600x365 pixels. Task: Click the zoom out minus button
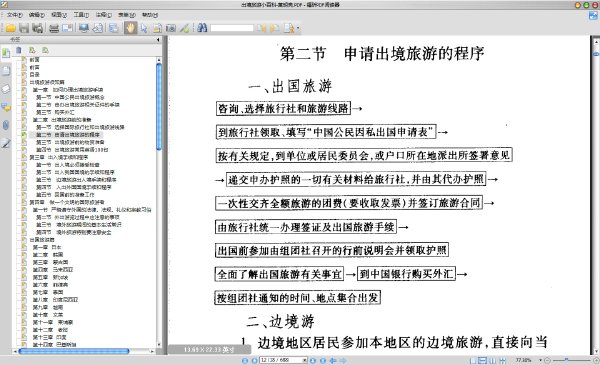pos(547,360)
